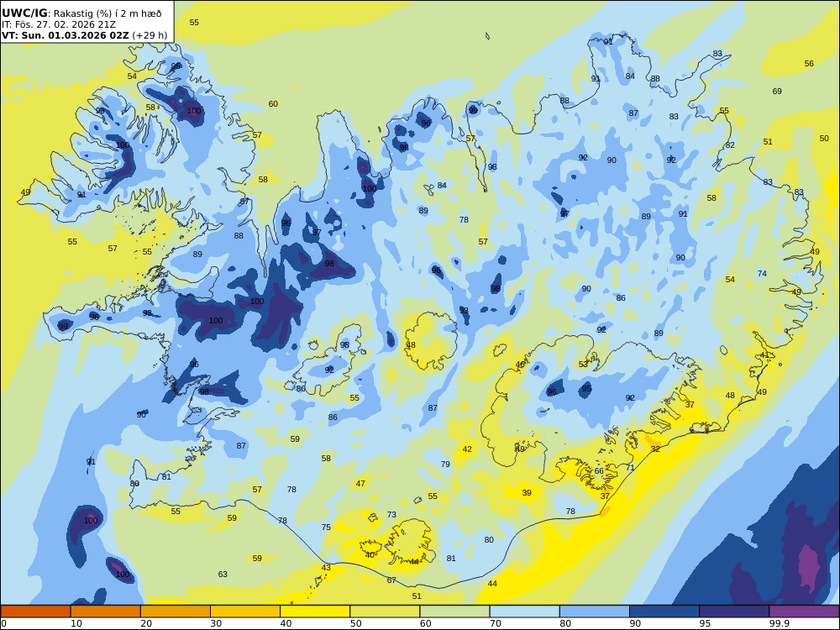840x630 pixels.
Task: Select the 71 humidity value label
Action: pos(630,468)
